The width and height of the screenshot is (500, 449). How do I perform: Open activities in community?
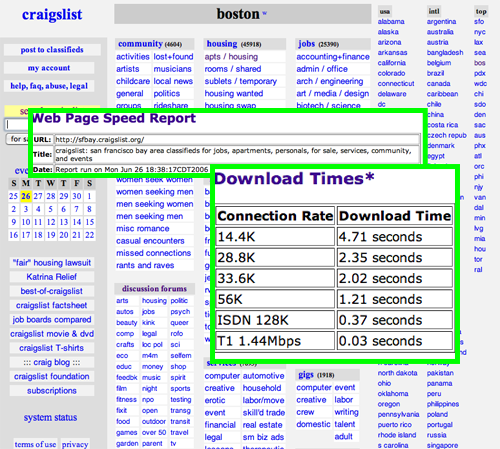coord(133,57)
